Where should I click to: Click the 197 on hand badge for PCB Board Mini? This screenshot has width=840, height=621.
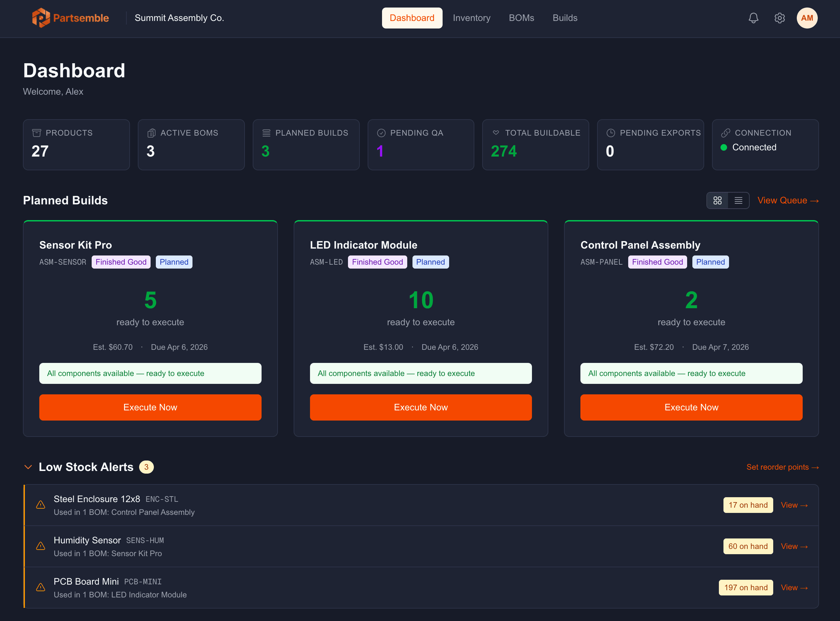pyautogui.click(x=746, y=587)
